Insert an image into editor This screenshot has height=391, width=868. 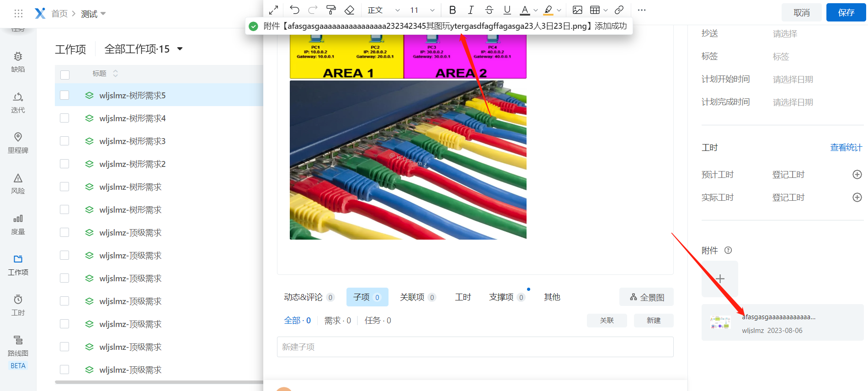click(577, 10)
